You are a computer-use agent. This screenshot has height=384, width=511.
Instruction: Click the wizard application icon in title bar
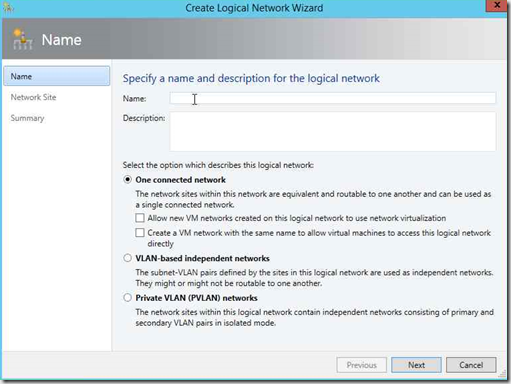tap(7, 7)
